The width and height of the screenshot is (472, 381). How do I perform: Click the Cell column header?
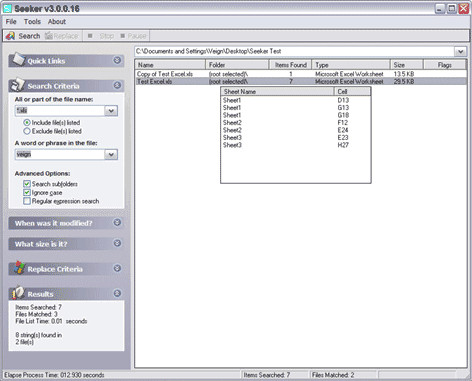[x=352, y=92]
